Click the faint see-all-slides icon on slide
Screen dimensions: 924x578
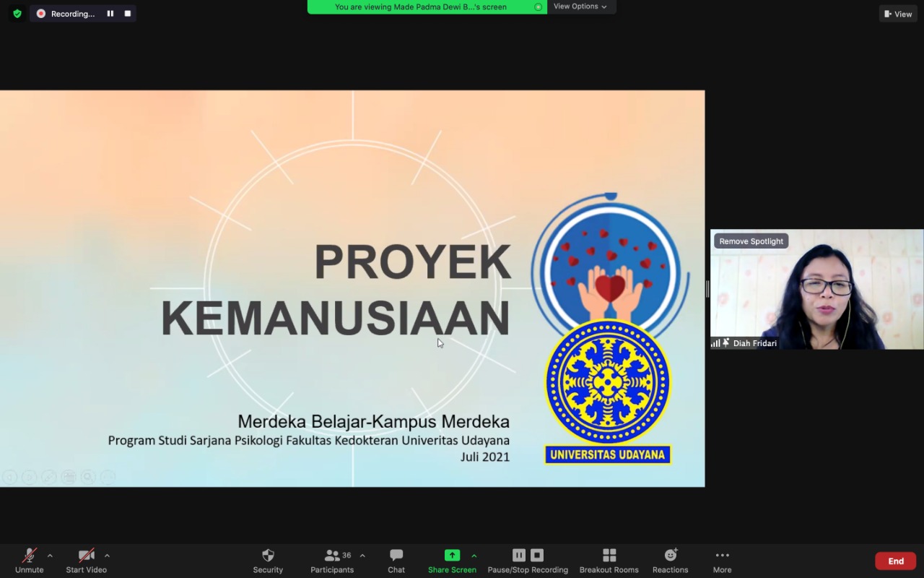[69, 477]
